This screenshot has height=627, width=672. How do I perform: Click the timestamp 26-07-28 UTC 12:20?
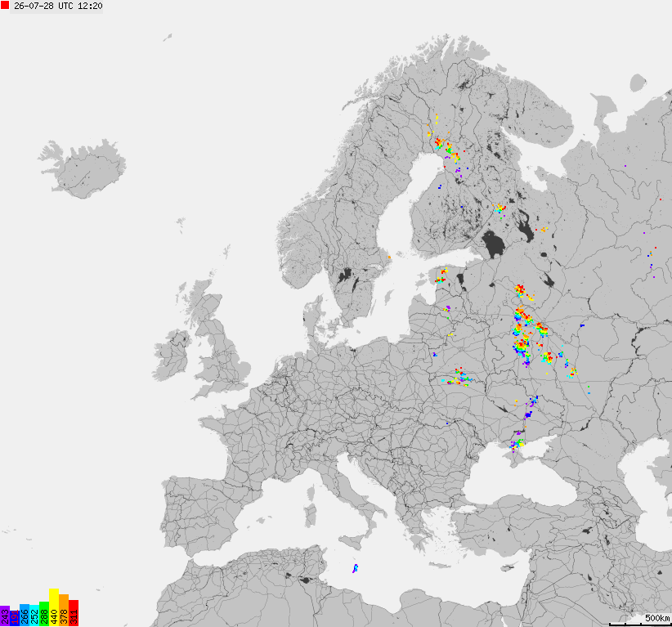click(x=58, y=6)
